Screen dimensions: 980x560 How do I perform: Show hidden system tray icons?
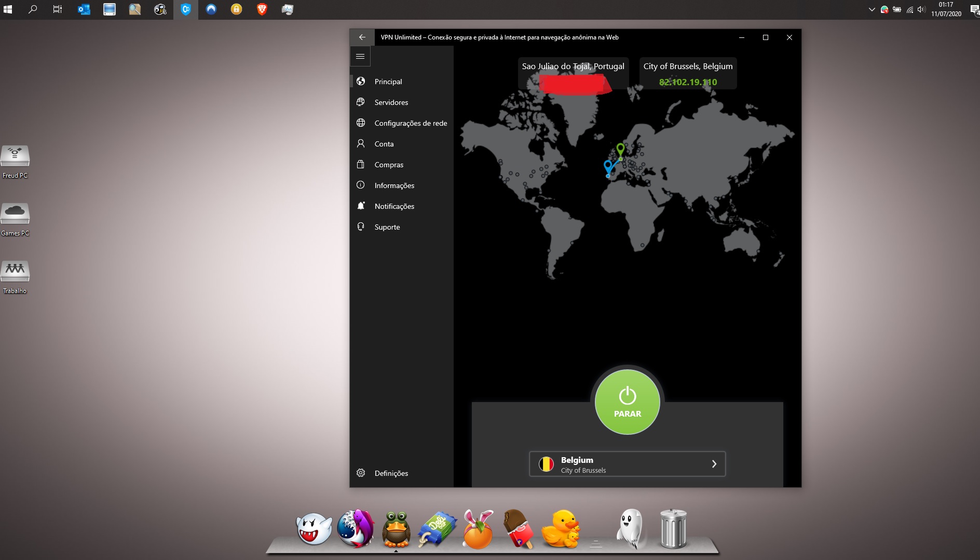[872, 9]
